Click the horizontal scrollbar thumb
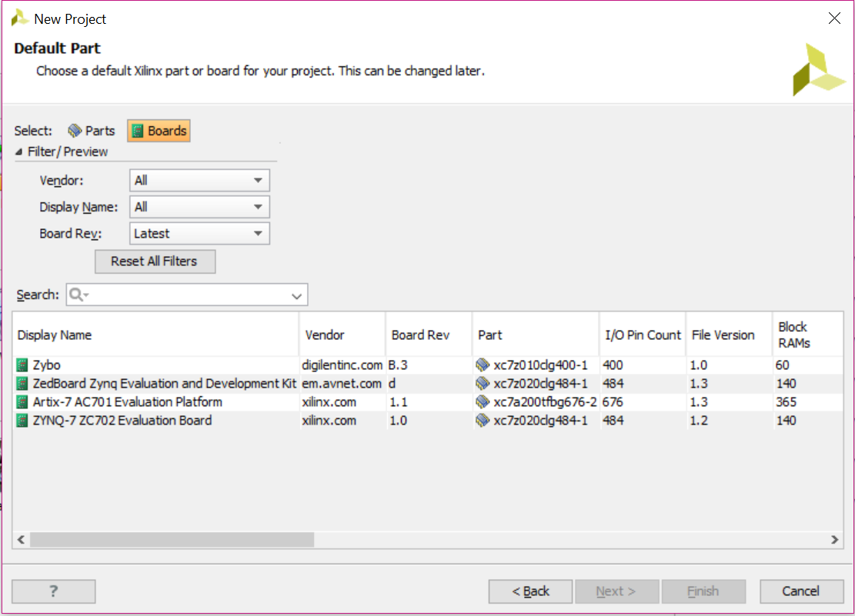855x616 pixels. 172,540
